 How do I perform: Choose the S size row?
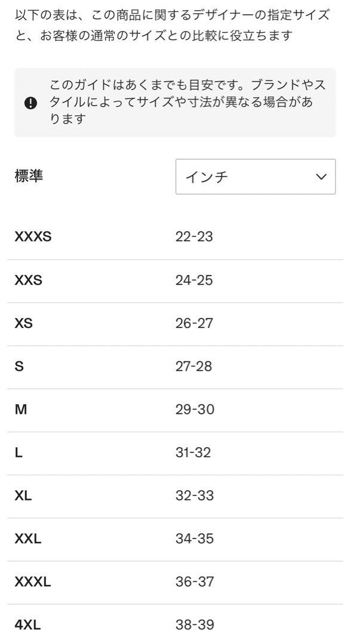175,367
